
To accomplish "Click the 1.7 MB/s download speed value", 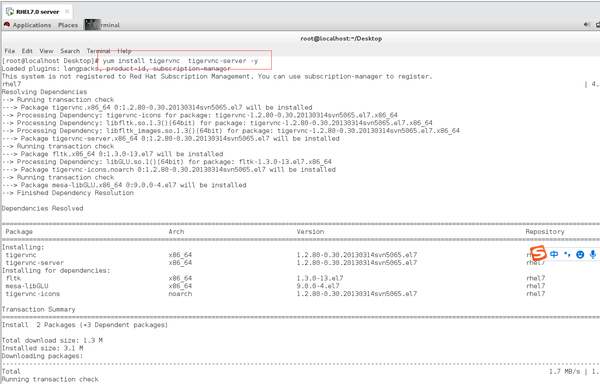I will point(564,371).
